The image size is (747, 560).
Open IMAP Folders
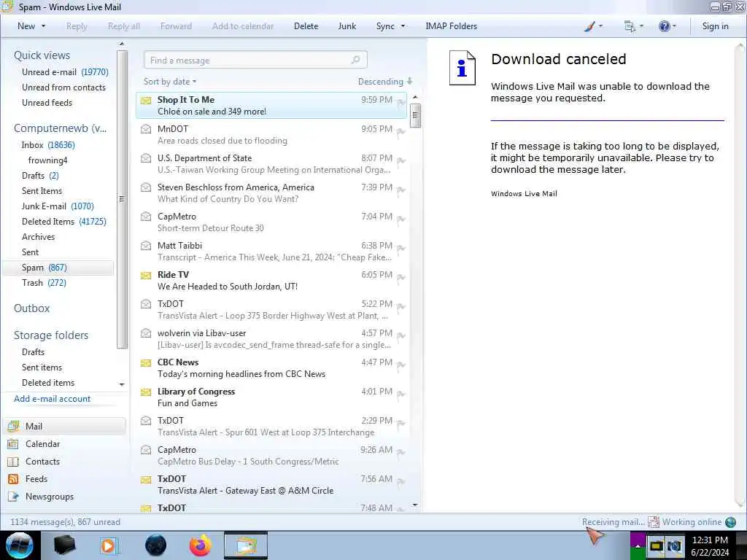pyautogui.click(x=451, y=26)
